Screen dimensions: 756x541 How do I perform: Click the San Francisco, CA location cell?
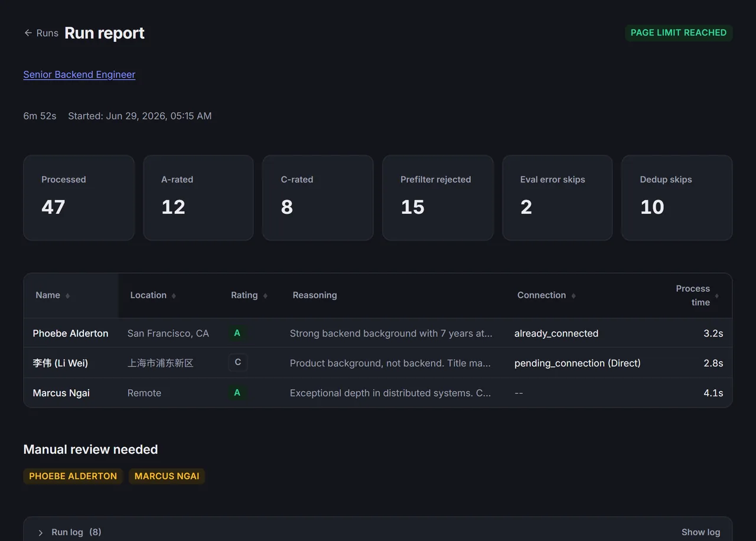pyautogui.click(x=168, y=333)
